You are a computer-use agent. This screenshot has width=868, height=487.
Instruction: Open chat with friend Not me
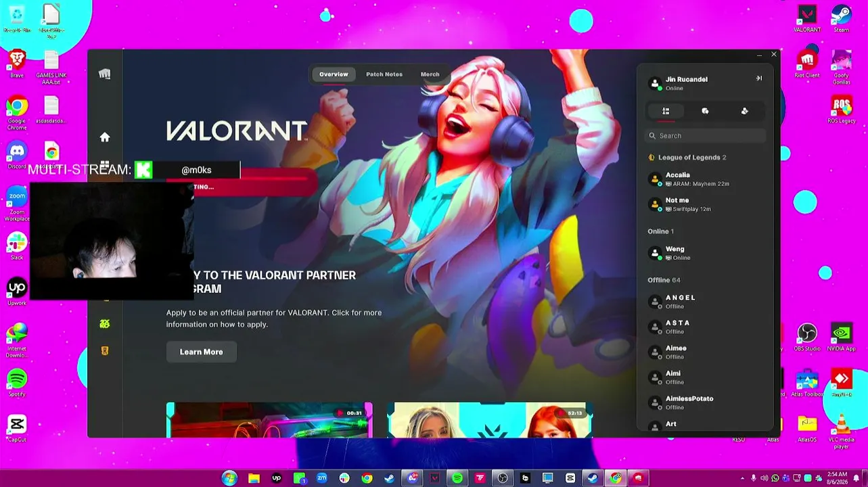coord(706,204)
